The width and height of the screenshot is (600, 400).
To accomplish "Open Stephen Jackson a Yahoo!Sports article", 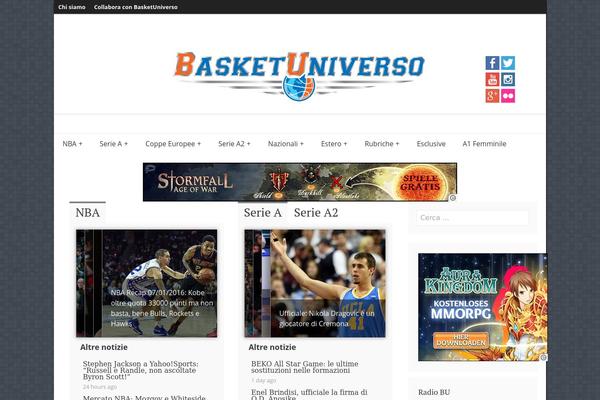I will (x=140, y=370).
